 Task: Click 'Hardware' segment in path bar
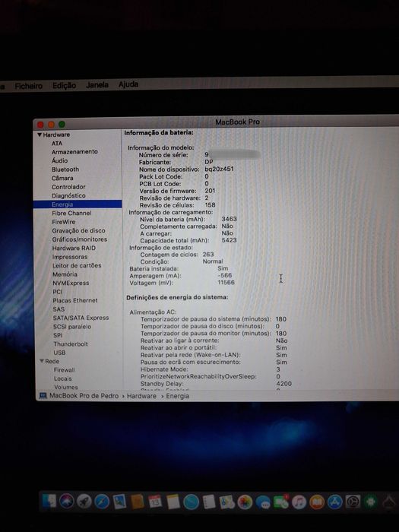(141, 396)
